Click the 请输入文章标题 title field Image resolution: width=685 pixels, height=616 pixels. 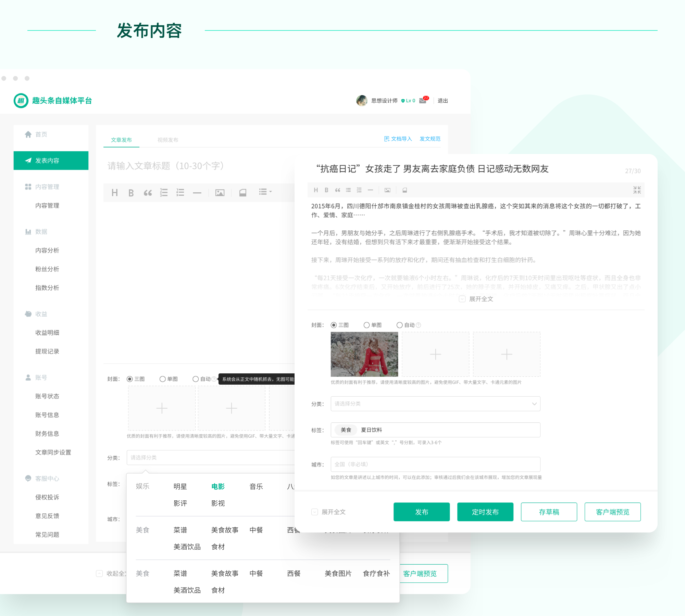[165, 166]
